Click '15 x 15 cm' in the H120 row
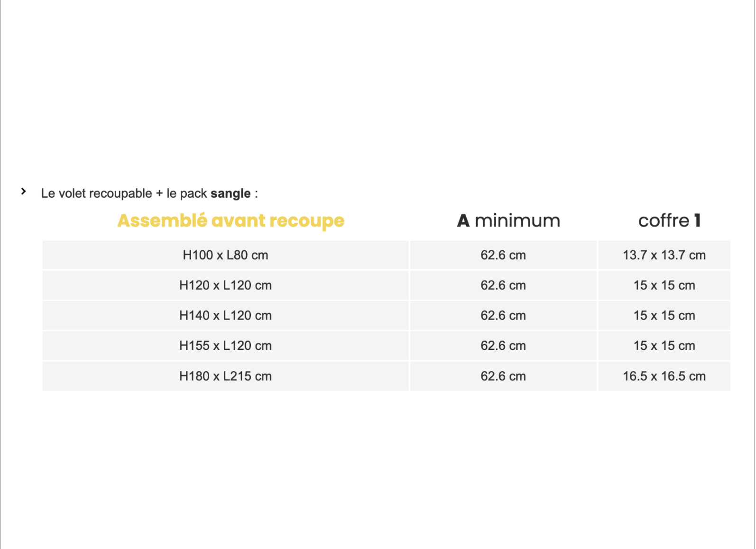The image size is (756, 549). coord(664,285)
